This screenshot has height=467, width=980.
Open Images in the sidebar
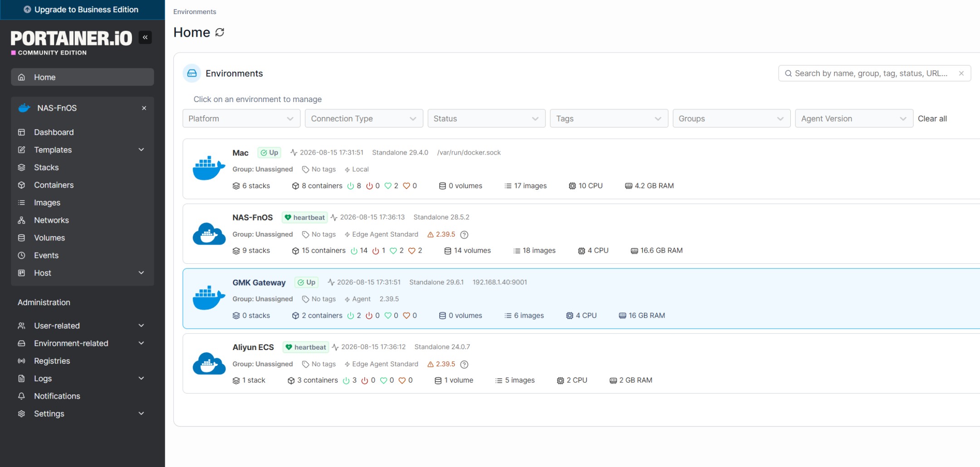[x=82, y=203]
